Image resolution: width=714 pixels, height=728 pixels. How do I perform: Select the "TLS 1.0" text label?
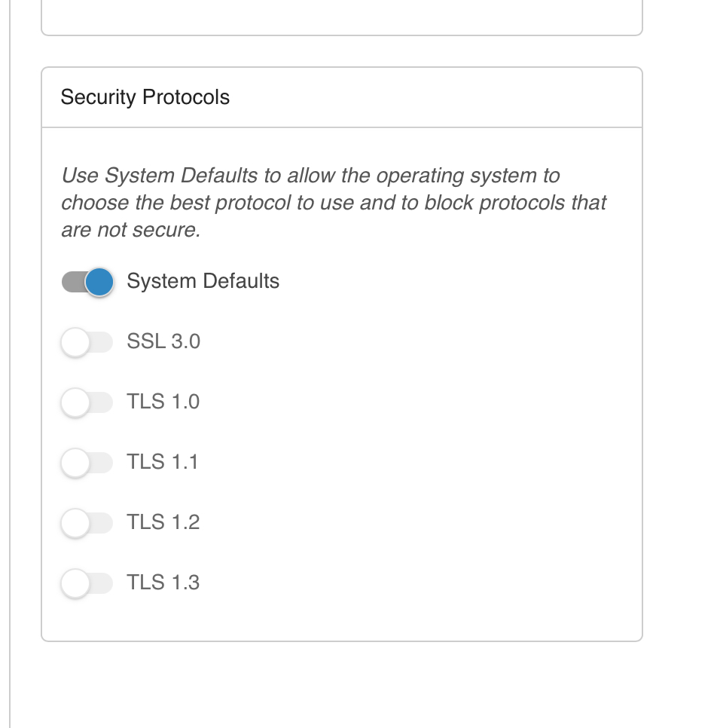coord(163,402)
